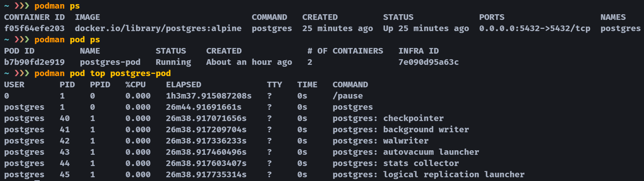
Task: Select the "Up 25 minutes ago" status
Action: coord(426,28)
